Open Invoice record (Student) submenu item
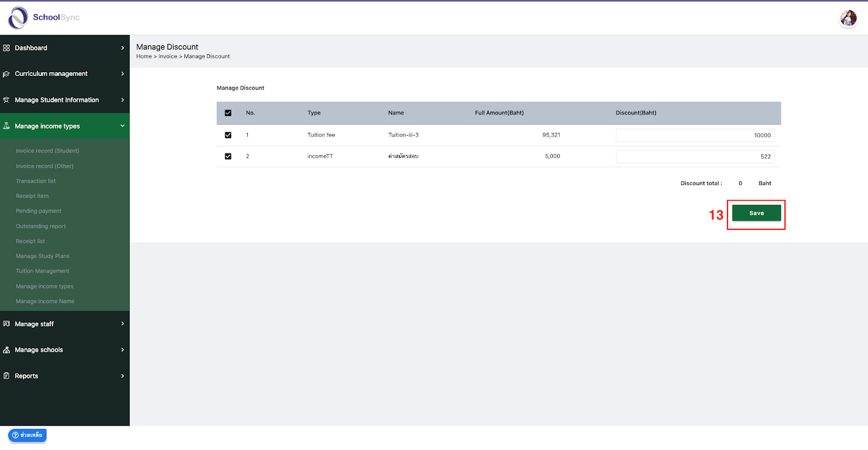 (x=48, y=151)
